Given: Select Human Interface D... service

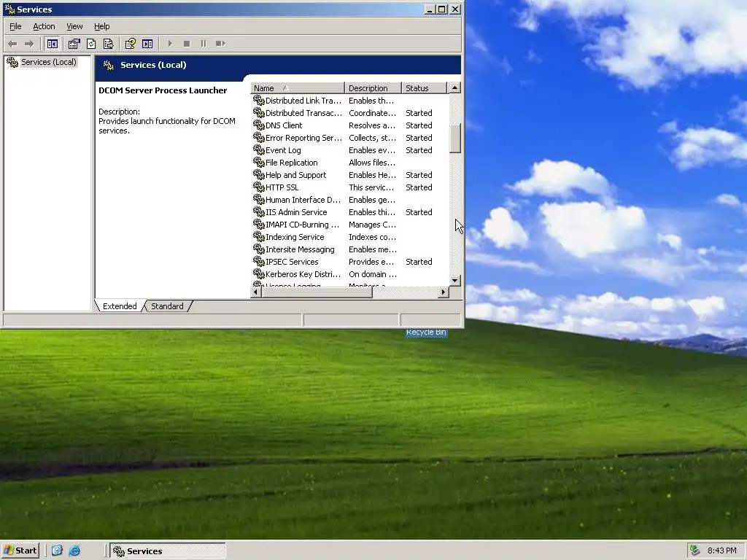Looking at the screenshot, I should (349, 200).
